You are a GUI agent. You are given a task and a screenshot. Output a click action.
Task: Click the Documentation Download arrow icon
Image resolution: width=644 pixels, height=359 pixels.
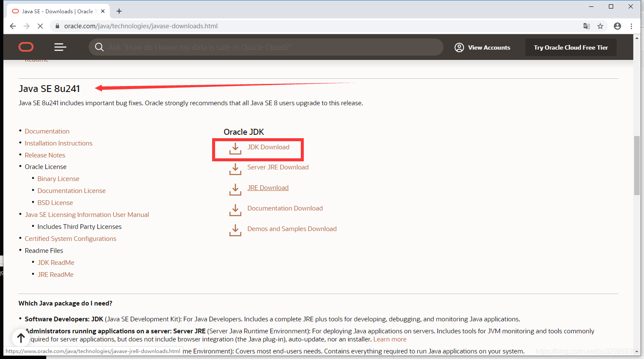235,210
